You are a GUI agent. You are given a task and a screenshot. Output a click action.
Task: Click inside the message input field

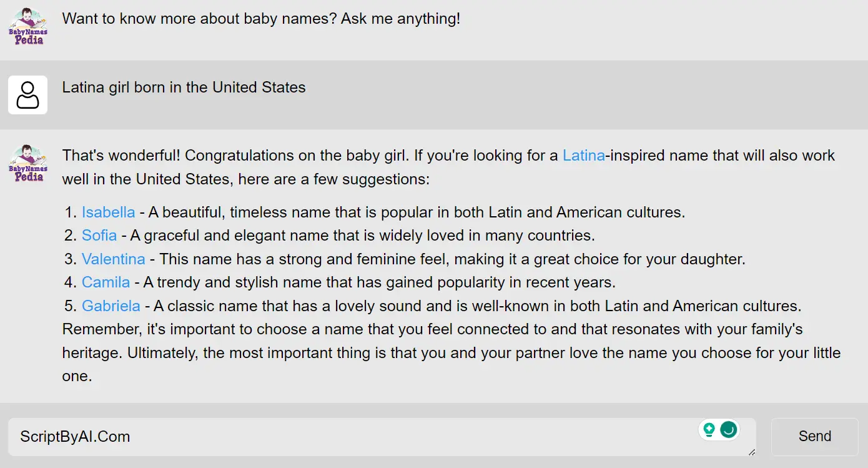[375, 437]
